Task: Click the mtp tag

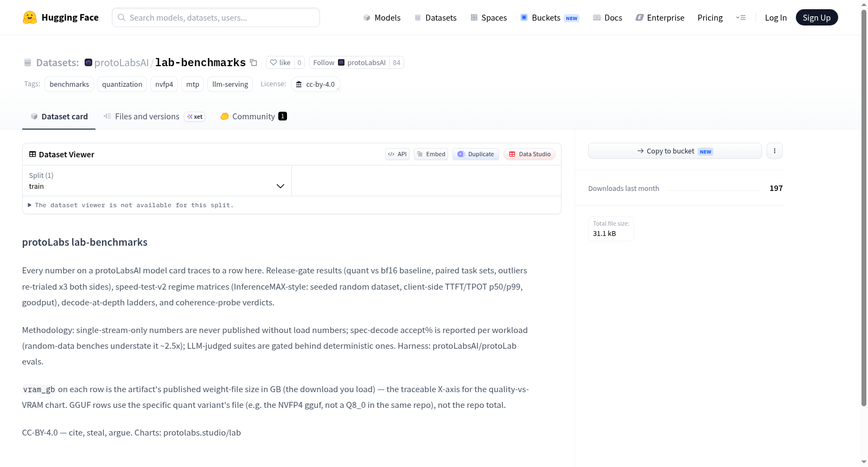Action: (193, 84)
